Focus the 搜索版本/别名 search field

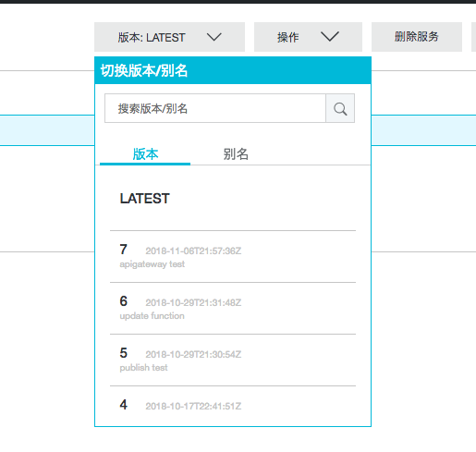215,108
